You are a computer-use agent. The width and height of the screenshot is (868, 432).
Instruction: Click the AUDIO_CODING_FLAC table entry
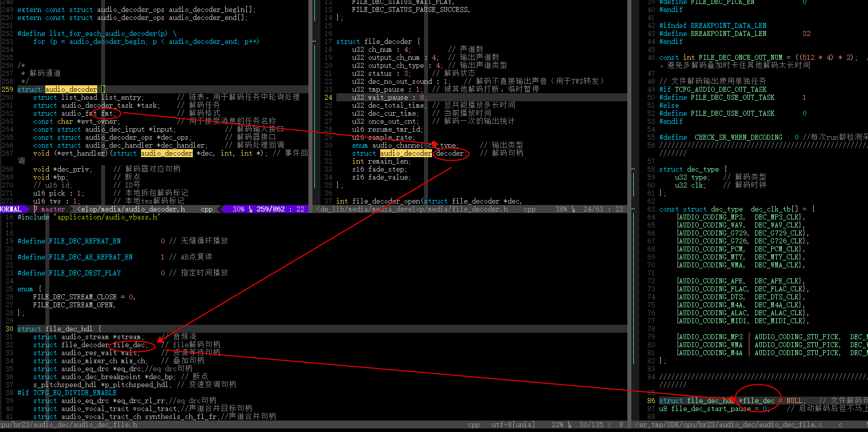(x=742, y=289)
